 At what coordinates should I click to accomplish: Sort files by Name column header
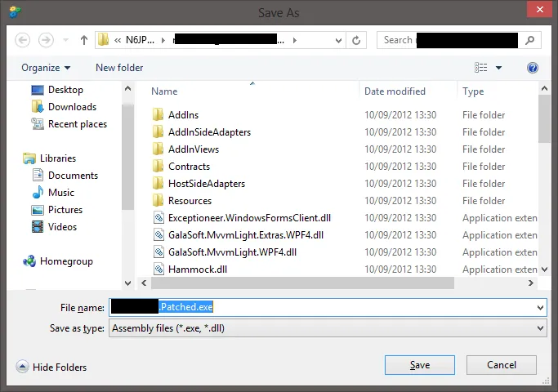(164, 91)
